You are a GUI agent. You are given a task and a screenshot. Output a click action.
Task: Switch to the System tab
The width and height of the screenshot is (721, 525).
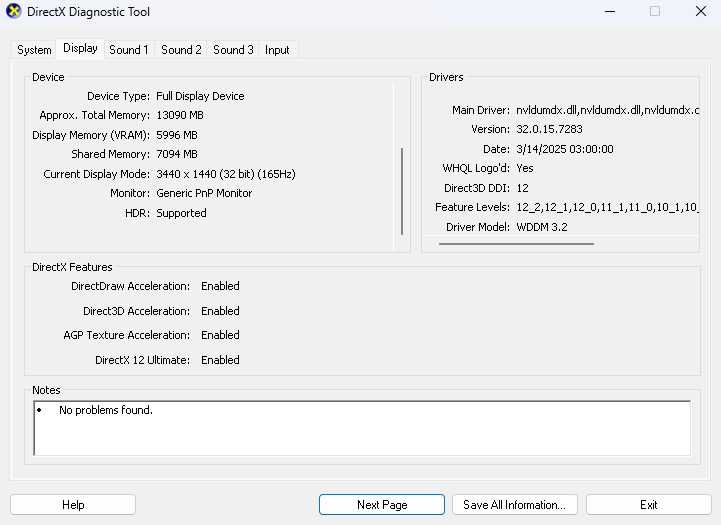tap(34, 50)
